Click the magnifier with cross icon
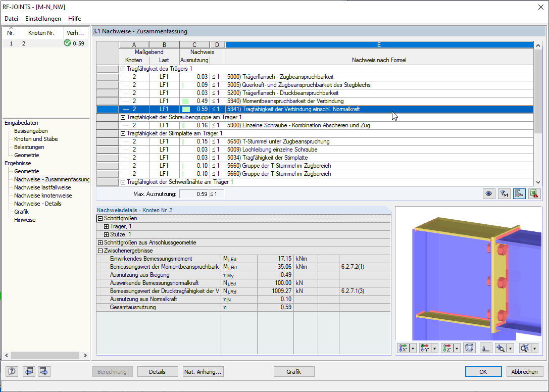Screen dimensions: 549x392 pyautogui.click(x=525, y=348)
